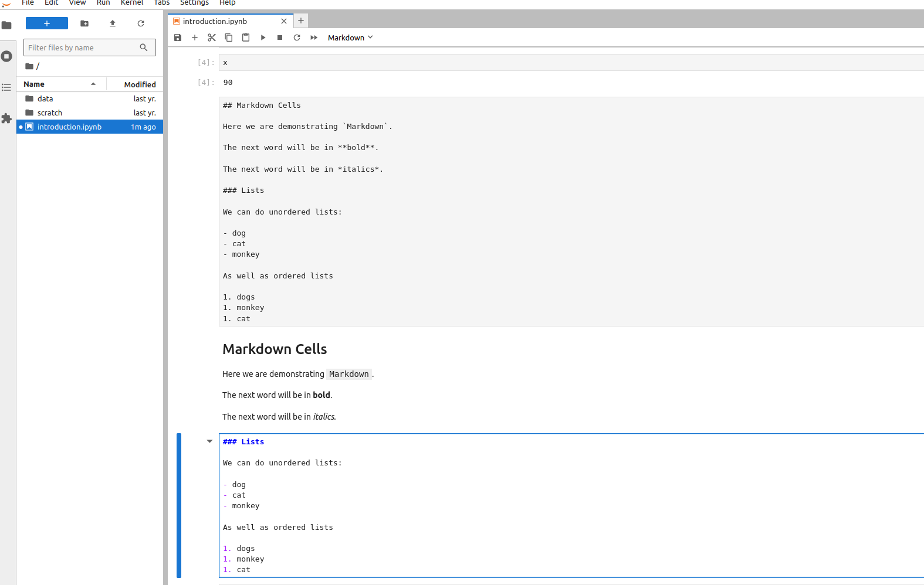Restart kernel and run all cells
The width and height of the screenshot is (924, 585).
[314, 38]
